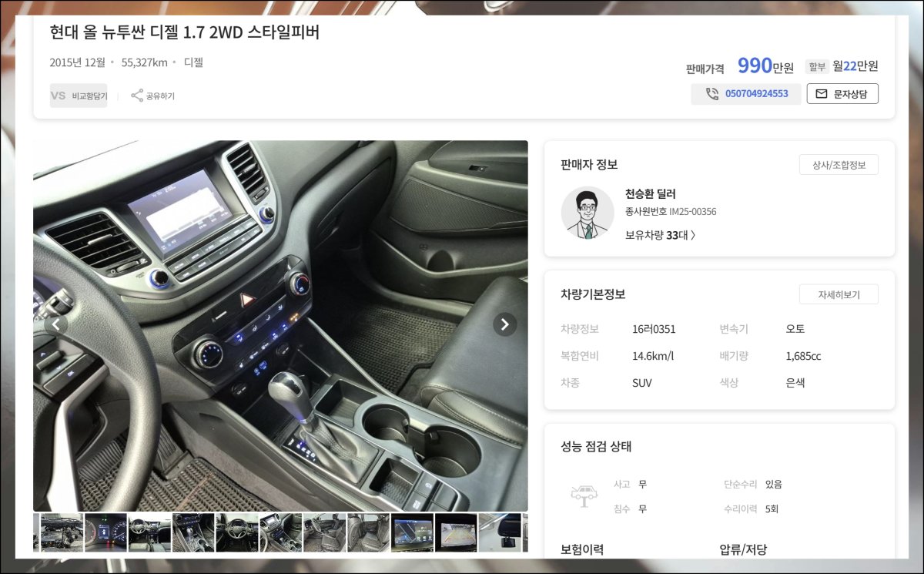Click the envelope icon in 문자상담
The width and height of the screenshot is (924, 574).
point(822,94)
